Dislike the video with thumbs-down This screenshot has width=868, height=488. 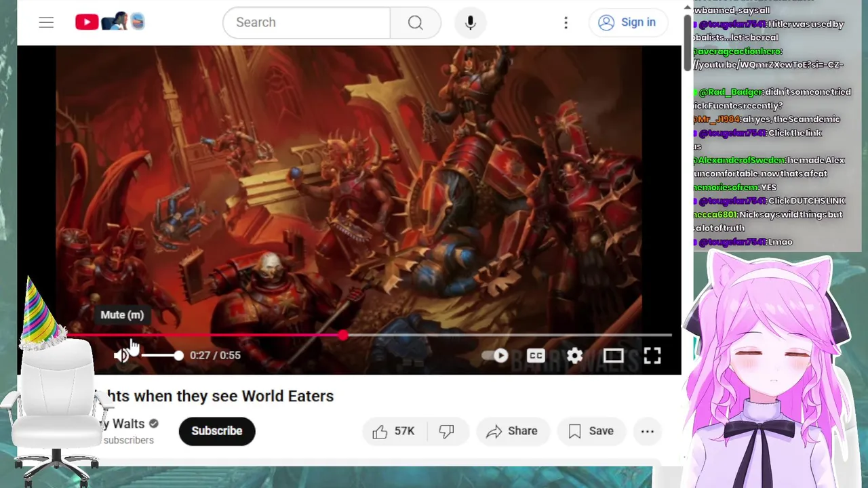pyautogui.click(x=446, y=431)
